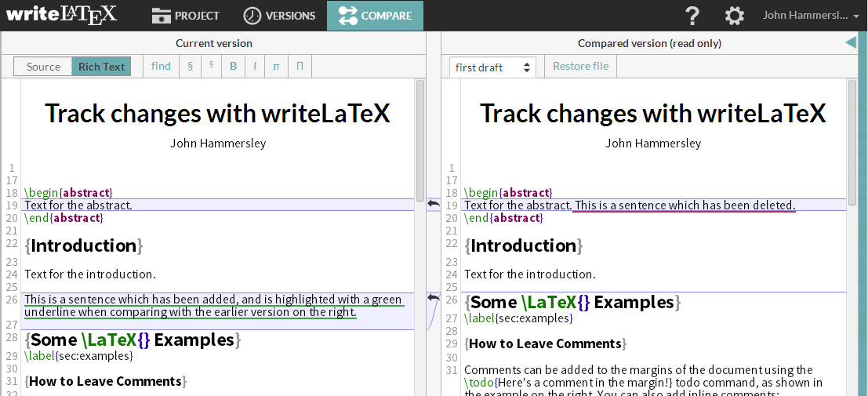This screenshot has width=868, height=396.
Task: Select the Compare tab
Action: click(375, 16)
